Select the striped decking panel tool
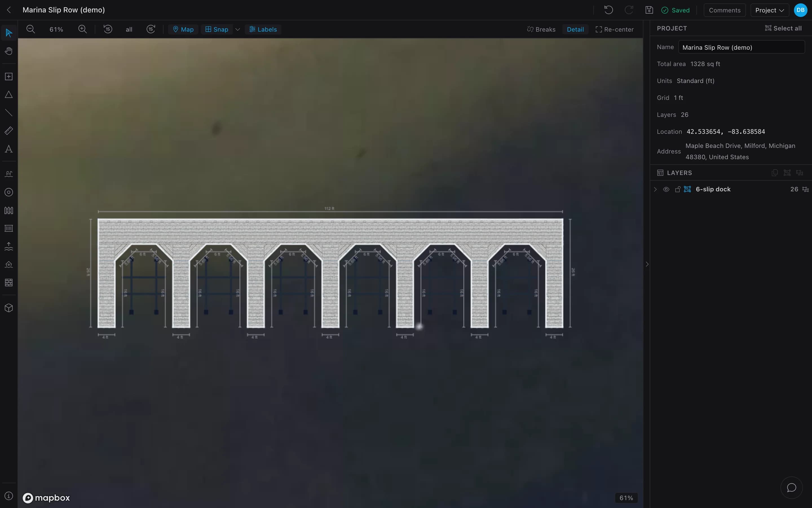 click(9, 229)
